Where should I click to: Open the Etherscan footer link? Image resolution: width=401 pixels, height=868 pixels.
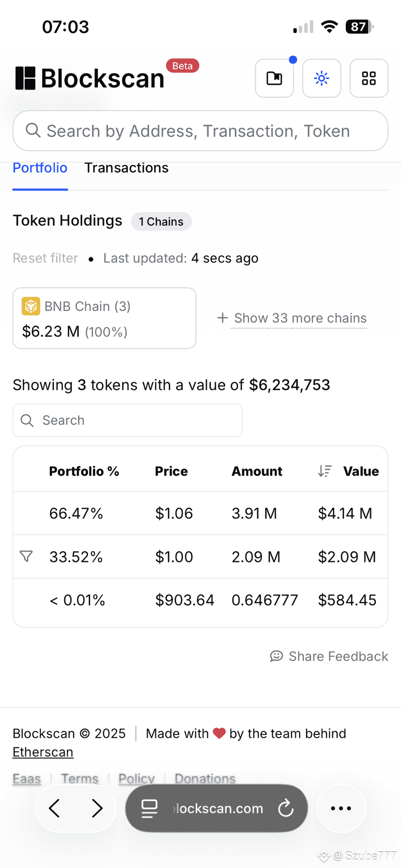pyautogui.click(x=43, y=752)
